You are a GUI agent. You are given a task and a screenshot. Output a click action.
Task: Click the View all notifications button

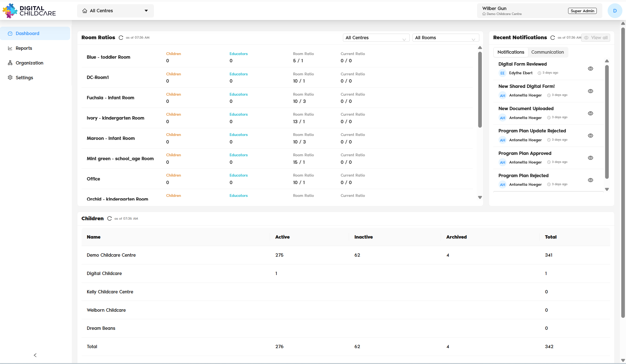point(595,38)
